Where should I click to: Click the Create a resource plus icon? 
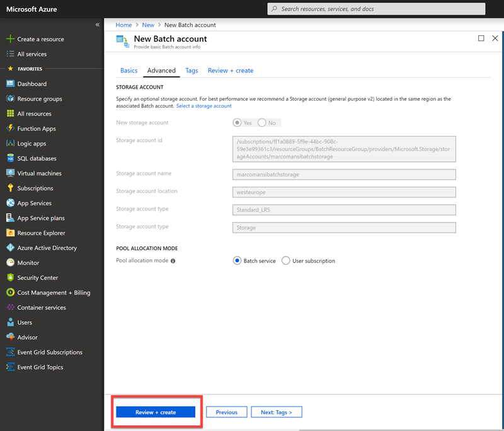[10, 39]
